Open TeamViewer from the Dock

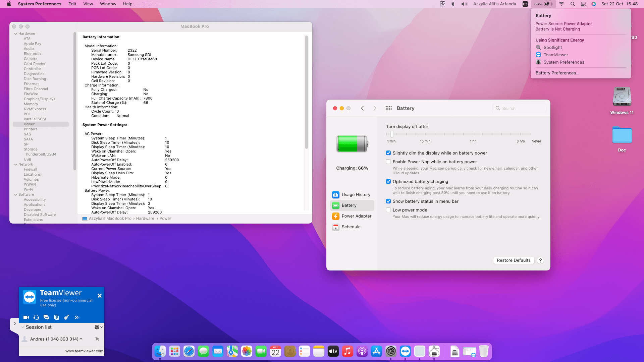(405, 351)
